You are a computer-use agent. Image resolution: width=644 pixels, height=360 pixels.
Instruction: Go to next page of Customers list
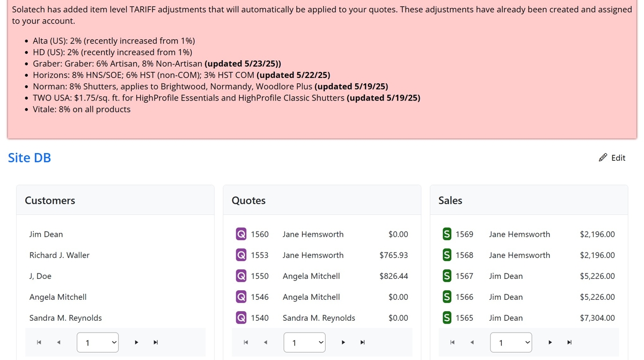click(x=136, y=342)
